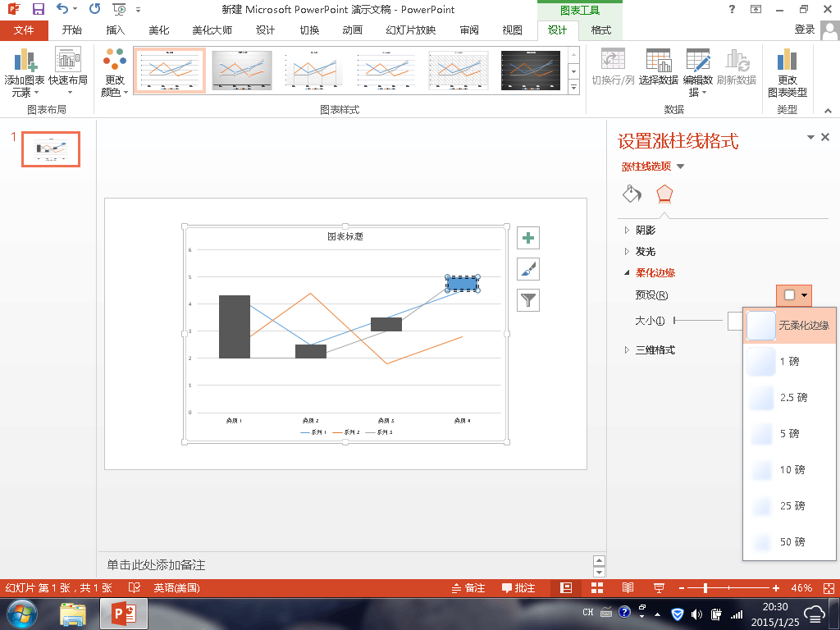Switch to Normal view in status bar

pyautogui.click(x=566, y=587)
